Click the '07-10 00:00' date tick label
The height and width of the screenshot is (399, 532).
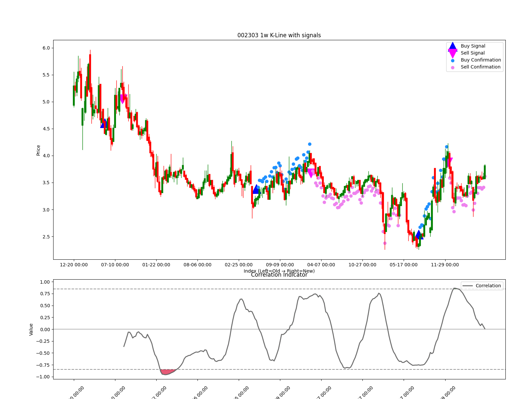tap(115, 265)
